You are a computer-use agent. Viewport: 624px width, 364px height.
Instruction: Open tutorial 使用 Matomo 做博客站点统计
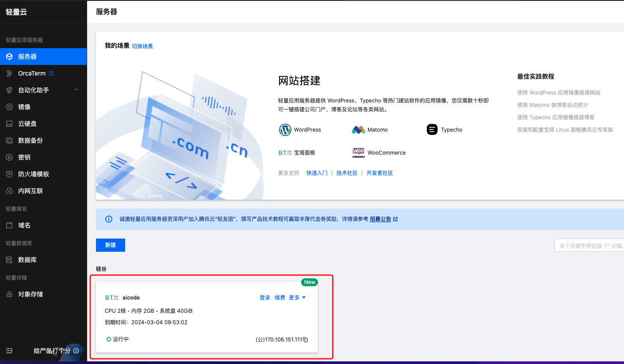553,105
